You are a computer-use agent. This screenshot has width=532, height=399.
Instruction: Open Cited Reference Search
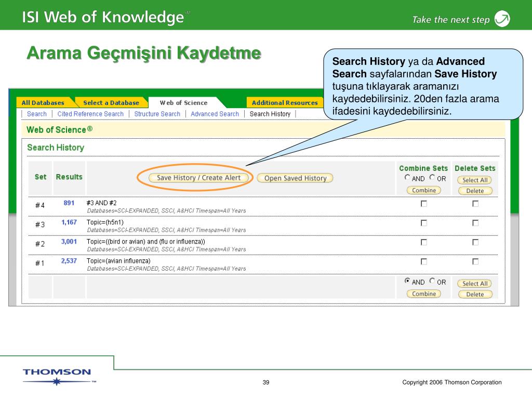click(90, 114)
